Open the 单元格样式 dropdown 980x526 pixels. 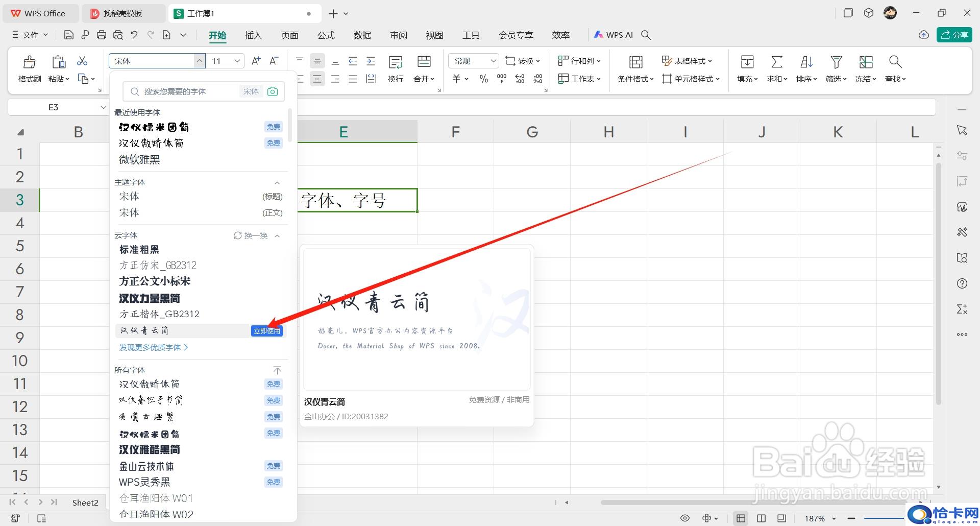pyautogui.click(x=691, y=79)
